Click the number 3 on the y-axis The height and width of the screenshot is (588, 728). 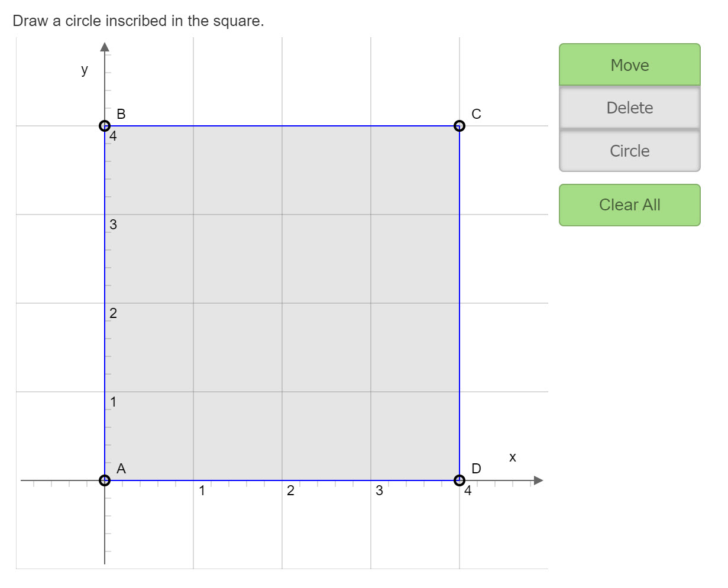[113, 225]
